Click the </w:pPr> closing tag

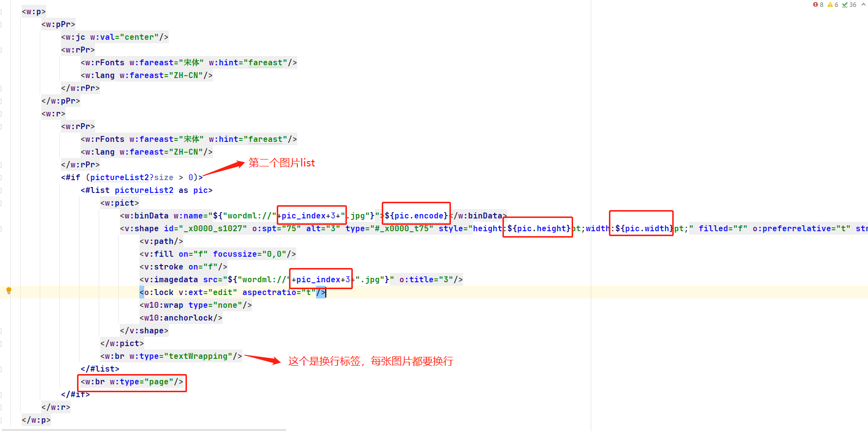tap(61, 101)
